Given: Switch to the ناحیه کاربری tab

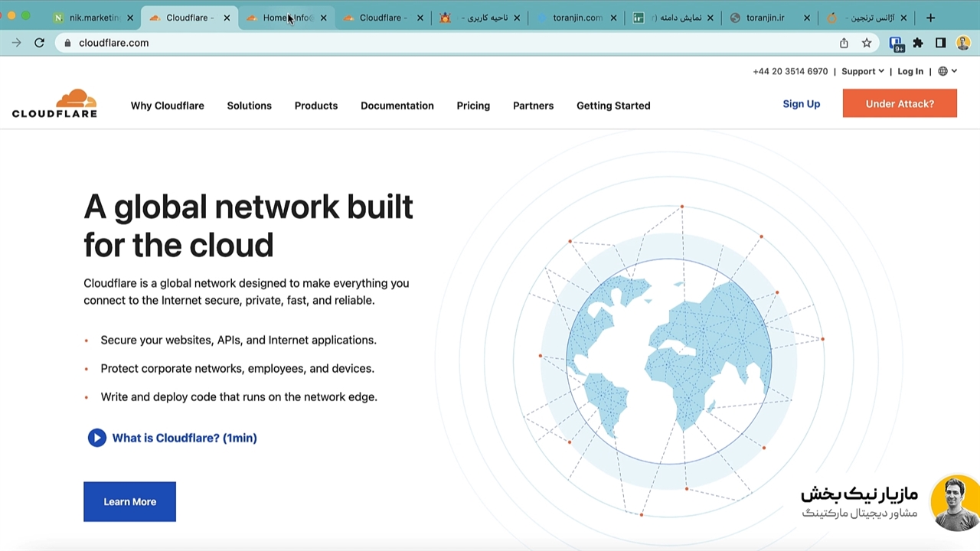Looking at the screenshot, I should click(x=479, y=18).
